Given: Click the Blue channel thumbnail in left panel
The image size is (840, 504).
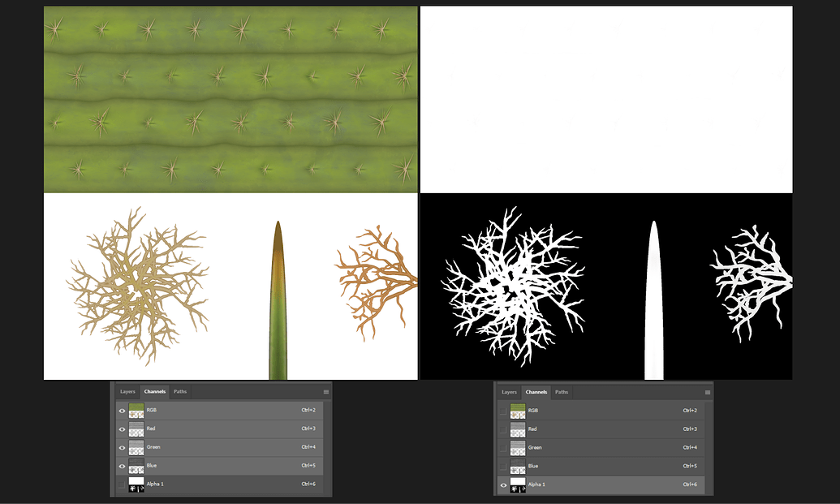Looking at the screenshot, I should [136, 466].
